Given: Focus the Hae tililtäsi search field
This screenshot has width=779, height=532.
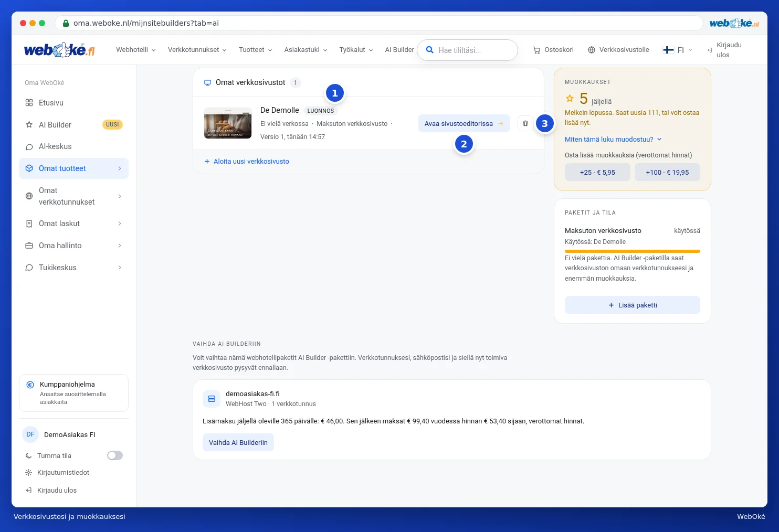Looking at the screenshot, I should [x=467, y=50].
